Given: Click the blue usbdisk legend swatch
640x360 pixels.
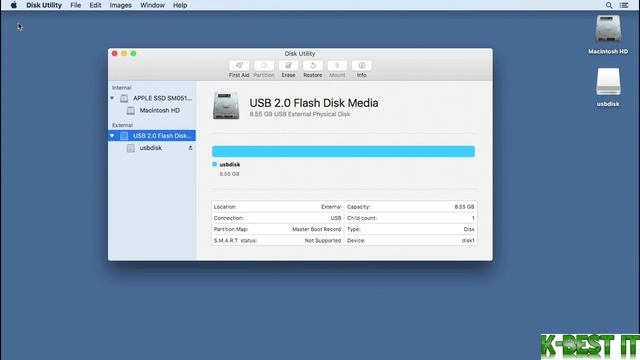Looking at the screenshot, I should coord(214,164).
